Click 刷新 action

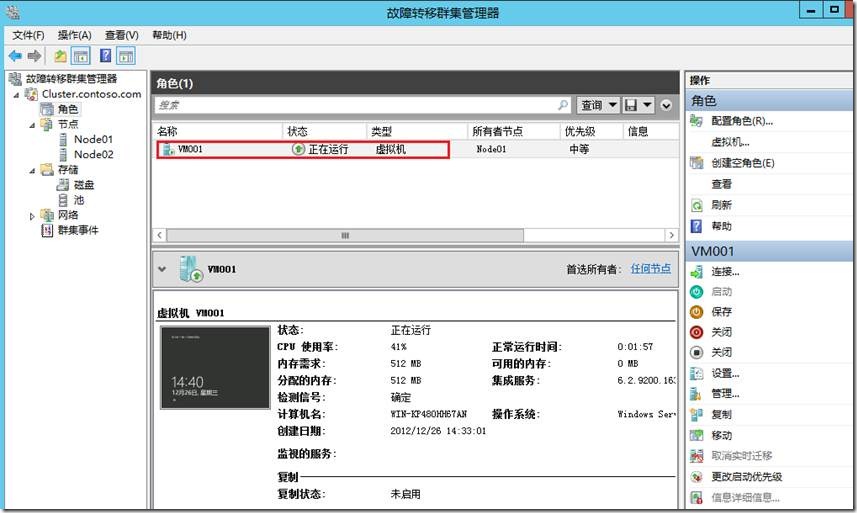click(721, 205)
